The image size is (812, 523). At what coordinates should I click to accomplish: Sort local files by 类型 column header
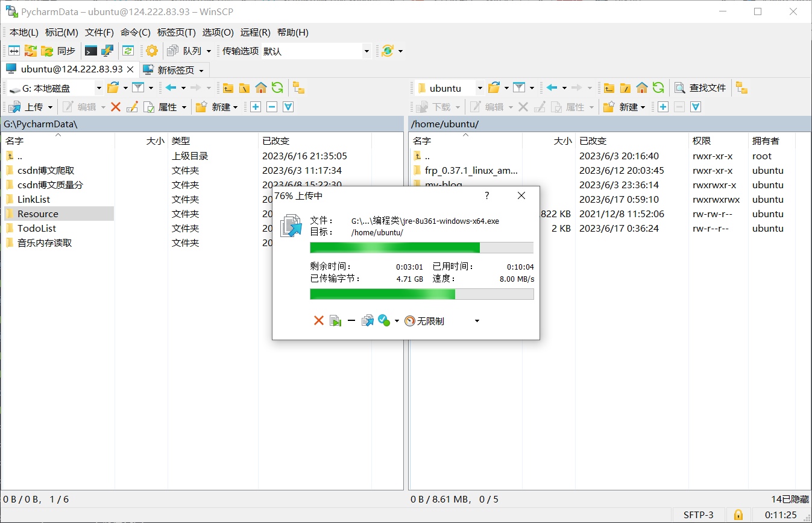pos(213,141)
